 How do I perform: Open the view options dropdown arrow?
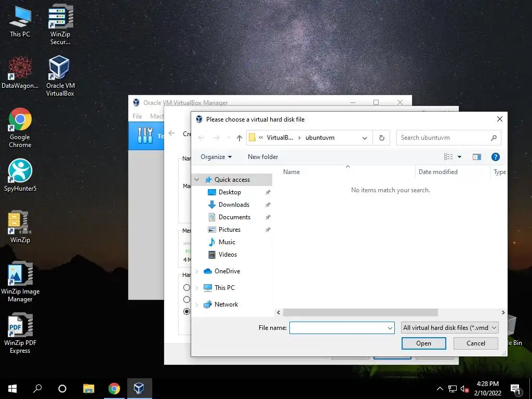pyautogui.click(x=459, y=157)
